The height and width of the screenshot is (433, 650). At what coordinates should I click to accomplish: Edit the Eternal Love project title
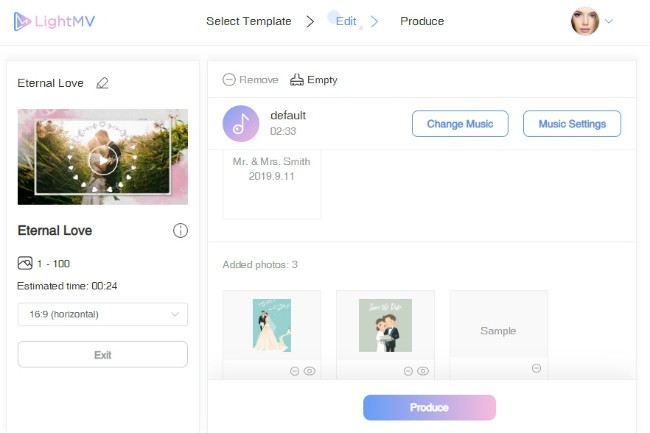click(x=102, y=83)
